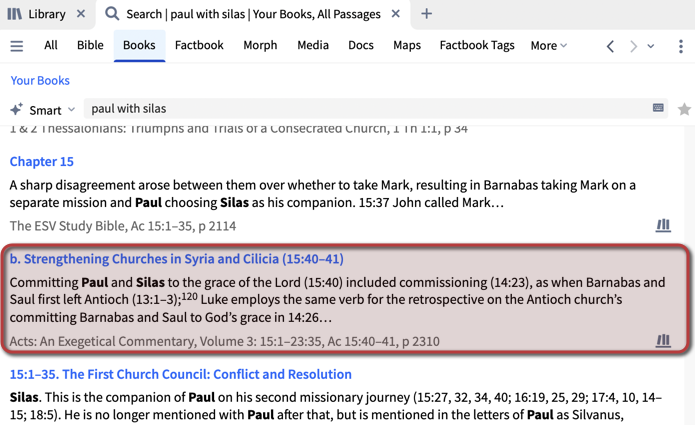Viewport: 695px width, 425px height.
Task: Click the Smart search sparkle icon
Action: pos(16,109)
